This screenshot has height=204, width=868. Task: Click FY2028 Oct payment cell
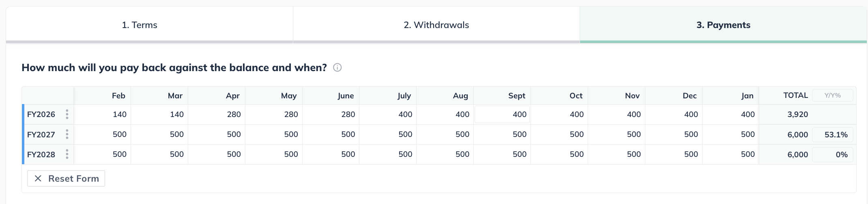(x=559, y=154)
